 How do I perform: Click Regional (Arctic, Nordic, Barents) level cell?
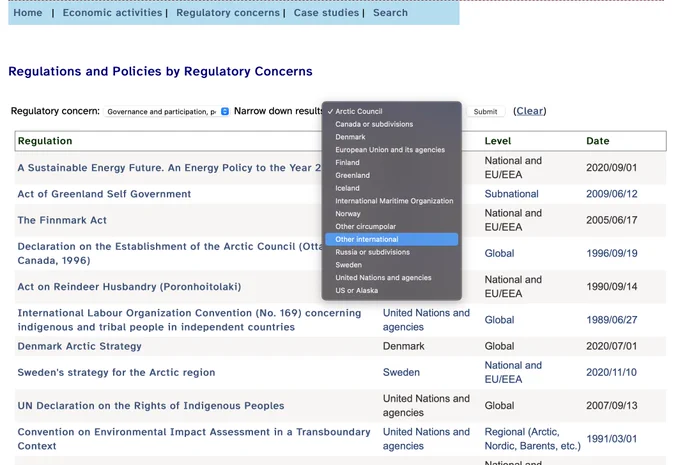click(532, 439)
